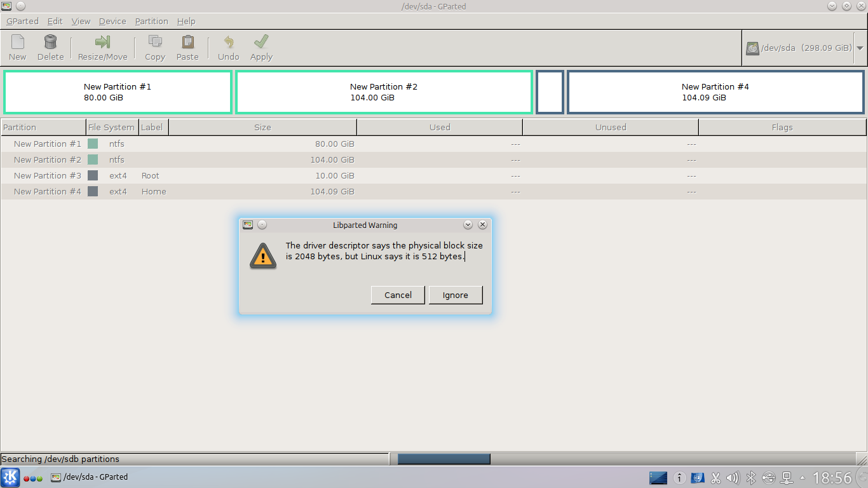Click the hard disk icon beside /dev/sda

point(753,48)
